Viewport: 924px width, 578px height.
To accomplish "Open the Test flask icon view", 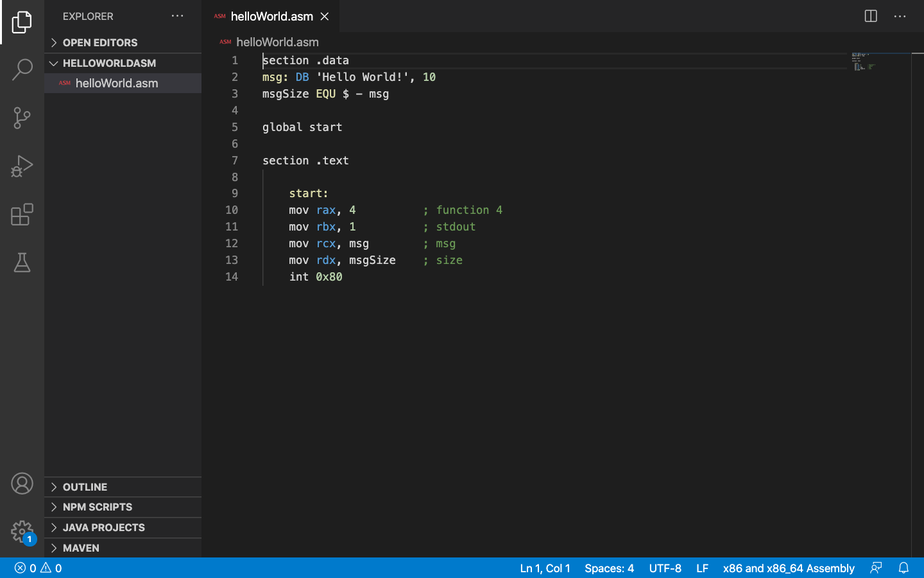I will pyautogui.click(x=22, y=262).
